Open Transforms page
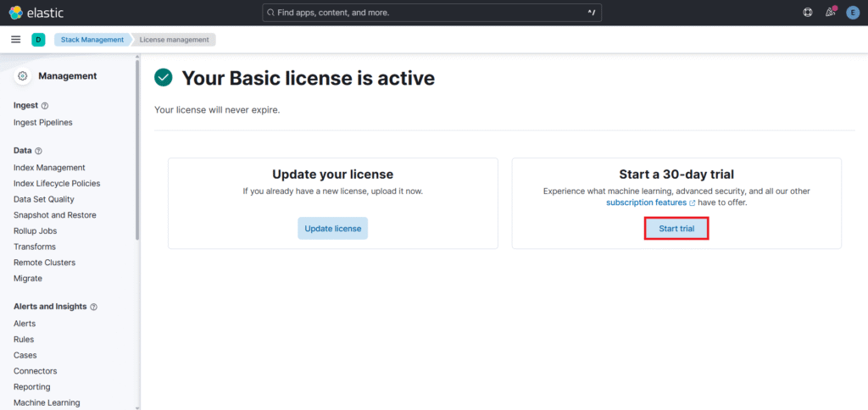 pyautogui.click(x=34, y=247)
